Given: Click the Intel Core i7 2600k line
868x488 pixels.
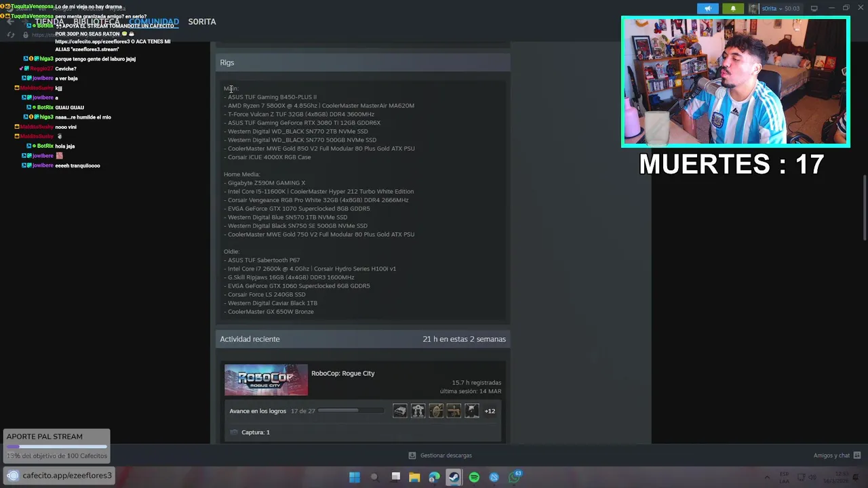Looking at the screenshot, I should click(x=310, y=269).
